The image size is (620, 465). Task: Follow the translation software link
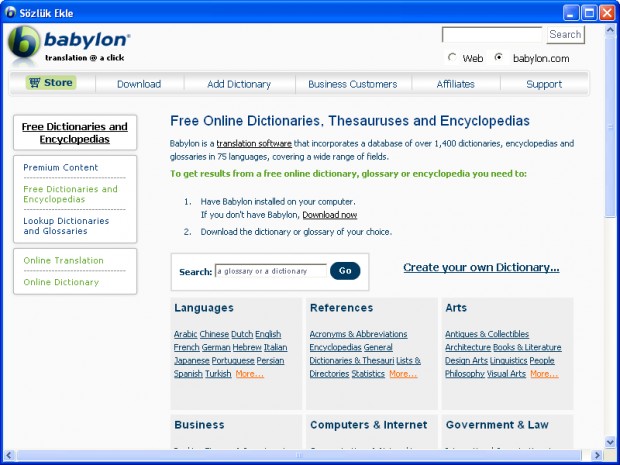[x=254, y=144]
